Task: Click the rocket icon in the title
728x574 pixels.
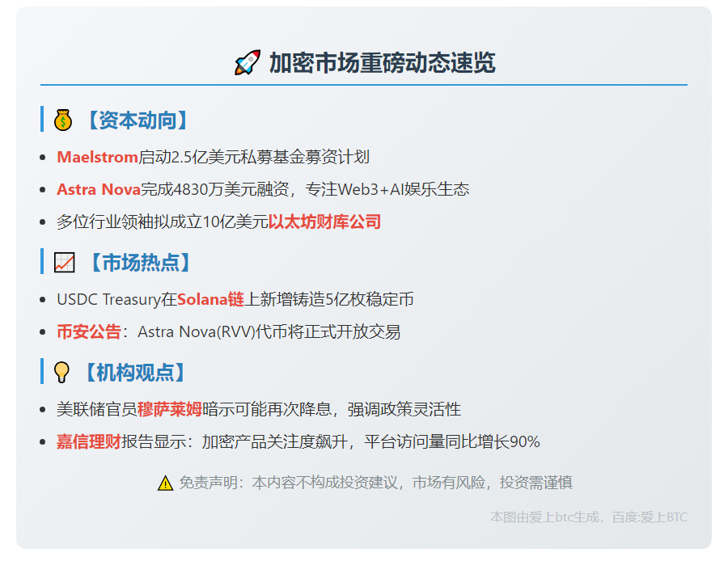Action: [247, 62]
